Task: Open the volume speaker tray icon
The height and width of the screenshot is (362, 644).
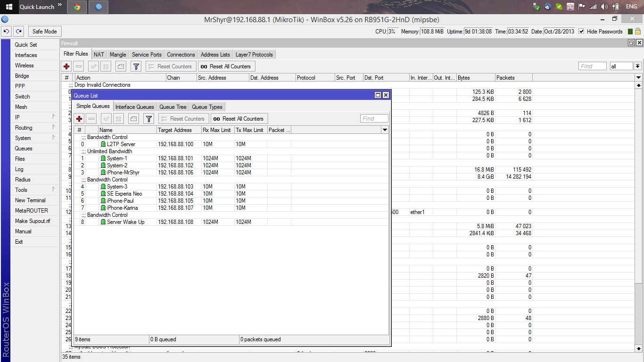Action: (604, 7)
